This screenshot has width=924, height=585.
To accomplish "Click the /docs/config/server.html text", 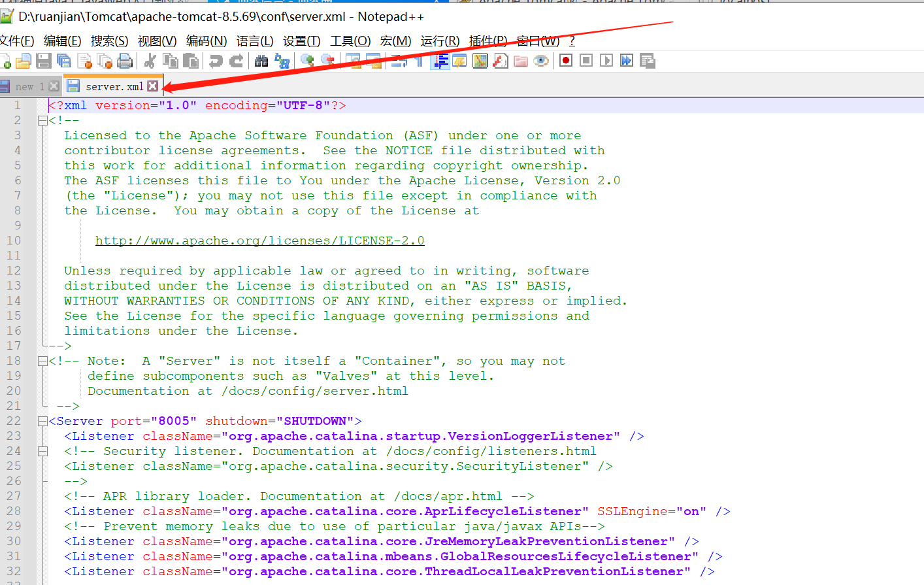I will click(315, 391).
